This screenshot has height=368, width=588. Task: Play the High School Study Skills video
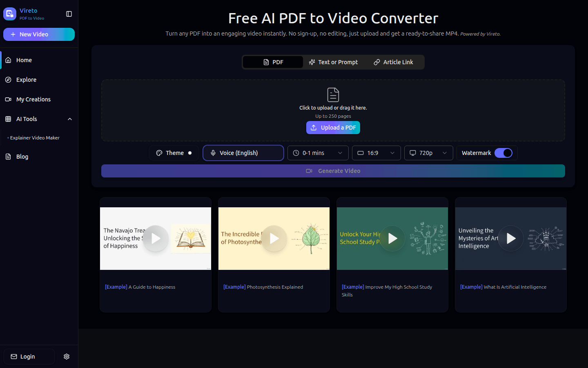pos(392,238)
